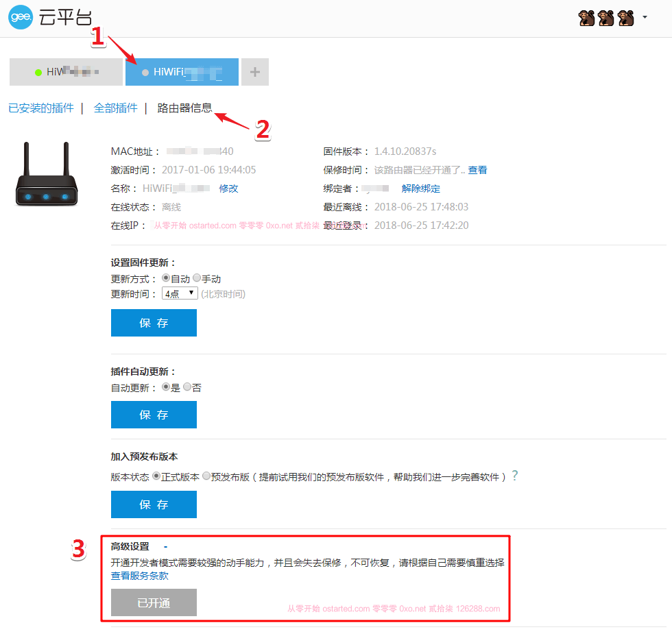Add a new router with plus button
The height and width of the screenshot is (634, 672).
coord(255,72)
